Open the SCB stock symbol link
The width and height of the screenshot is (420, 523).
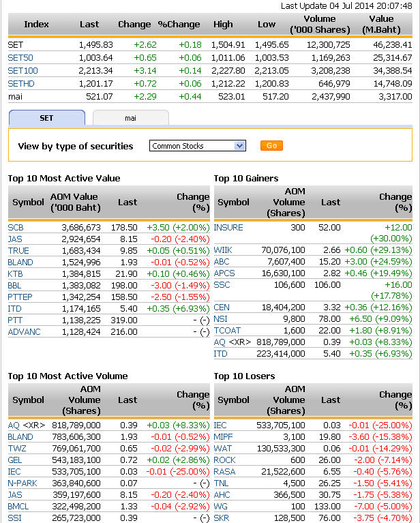(x=16, y=227)
